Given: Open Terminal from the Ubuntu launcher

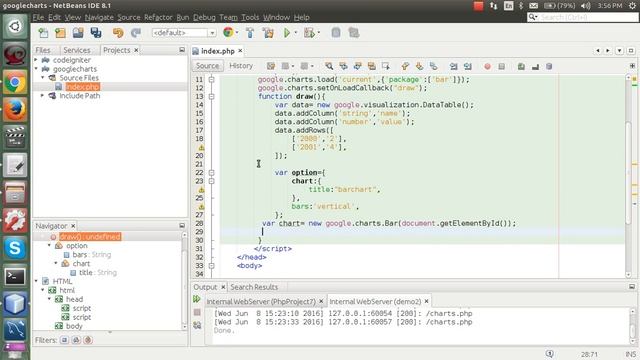Looking at the screenshot, I should (15, 276).
